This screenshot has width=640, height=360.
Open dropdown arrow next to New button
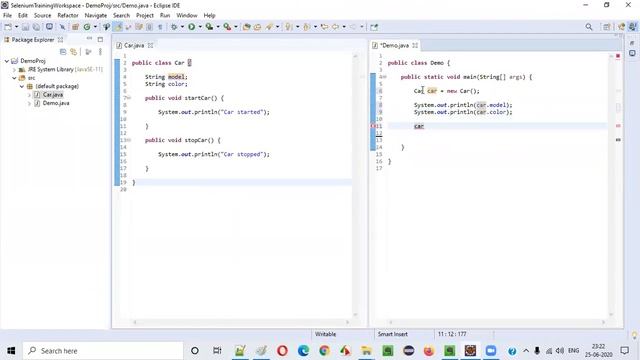[16, 27]
